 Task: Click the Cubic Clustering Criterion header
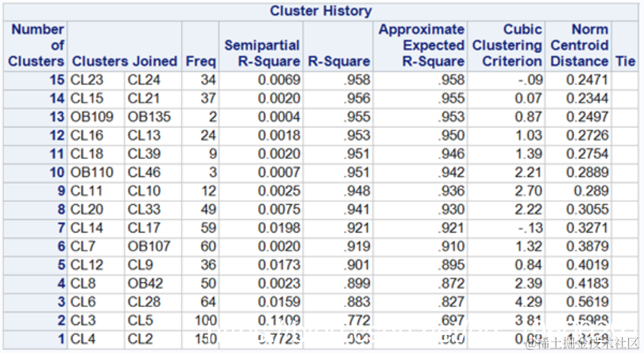[507, 46]
